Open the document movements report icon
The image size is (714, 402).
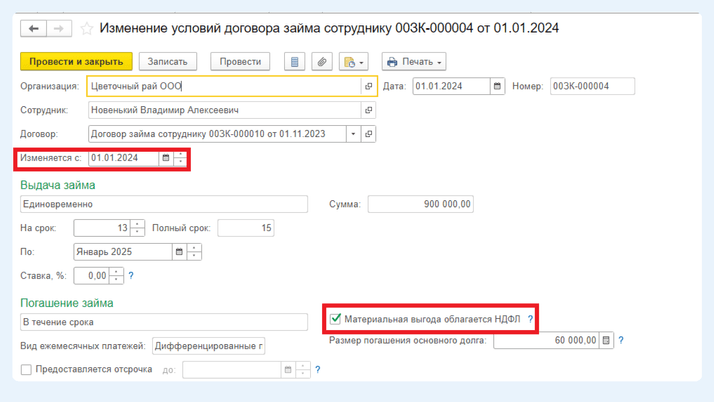point(294,62)
